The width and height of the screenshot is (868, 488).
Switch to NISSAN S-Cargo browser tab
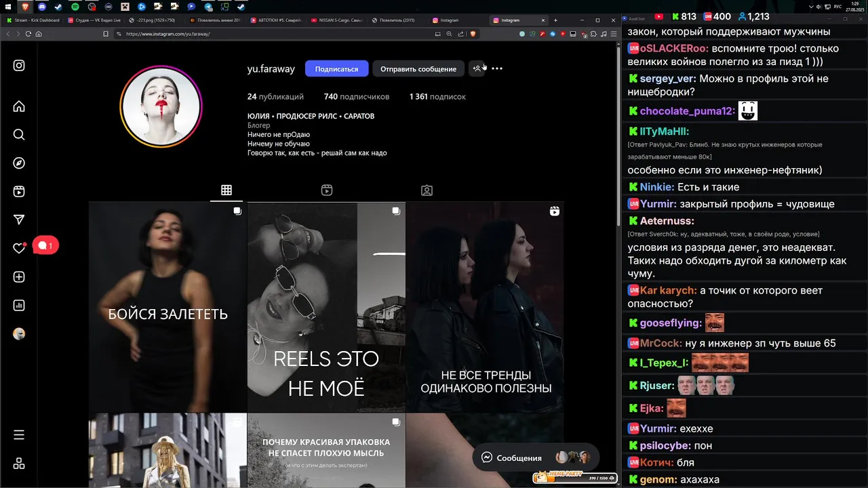[337, 20]
